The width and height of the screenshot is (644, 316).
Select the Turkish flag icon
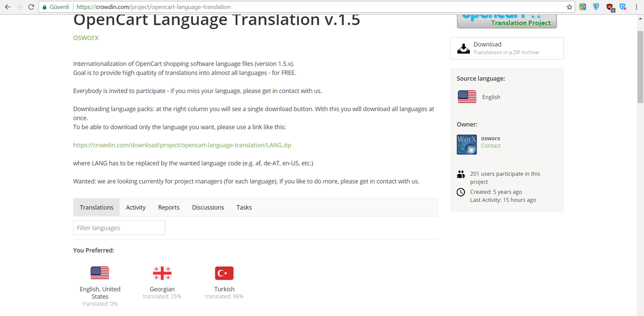click(224, 273)
